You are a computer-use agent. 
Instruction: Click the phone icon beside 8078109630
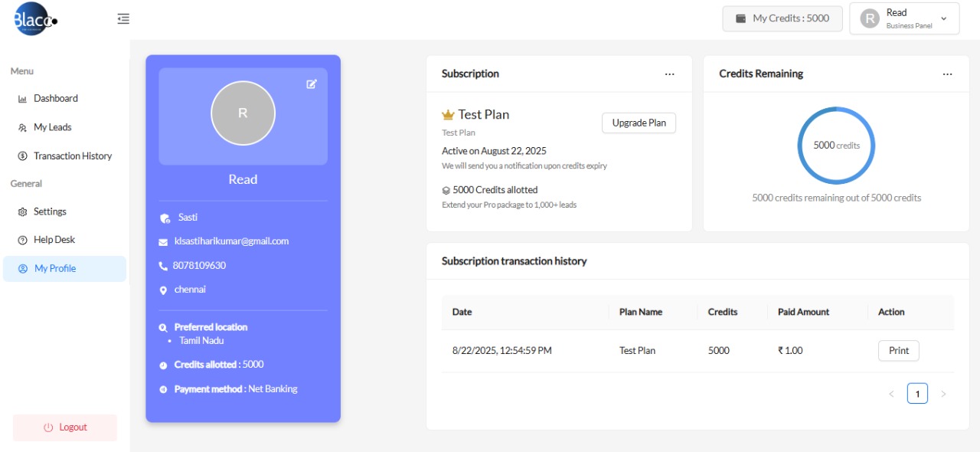[x=163, y=266]
